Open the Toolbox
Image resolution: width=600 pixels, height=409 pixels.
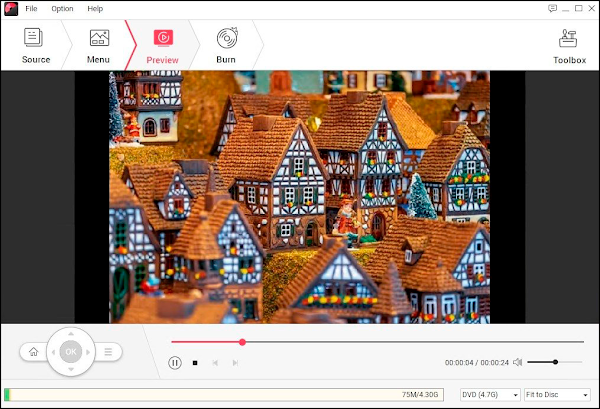569,46
